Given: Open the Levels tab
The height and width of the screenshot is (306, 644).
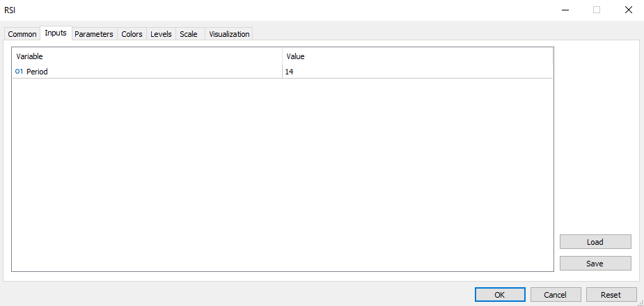Looking at the screenshot, I should (x=161, y=34).
